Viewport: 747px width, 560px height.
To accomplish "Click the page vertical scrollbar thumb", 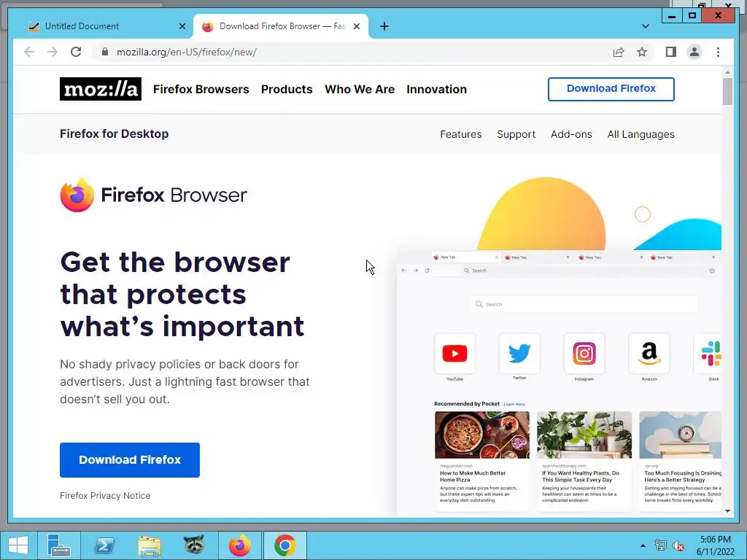I will point(727,91).
